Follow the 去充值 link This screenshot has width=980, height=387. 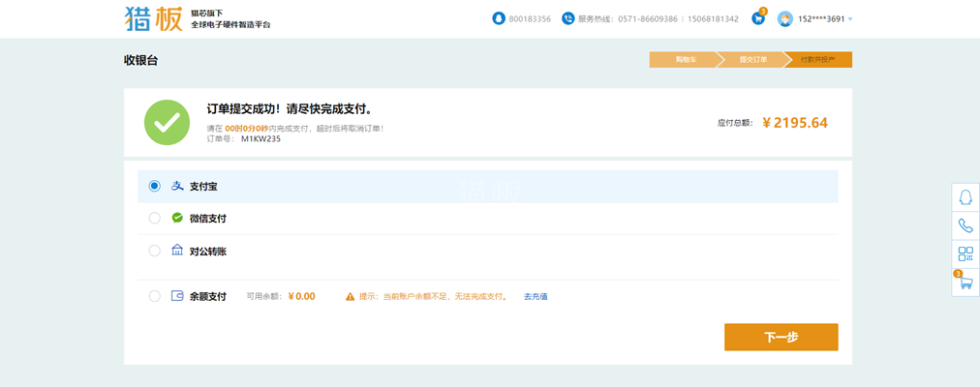pos(536,297)
